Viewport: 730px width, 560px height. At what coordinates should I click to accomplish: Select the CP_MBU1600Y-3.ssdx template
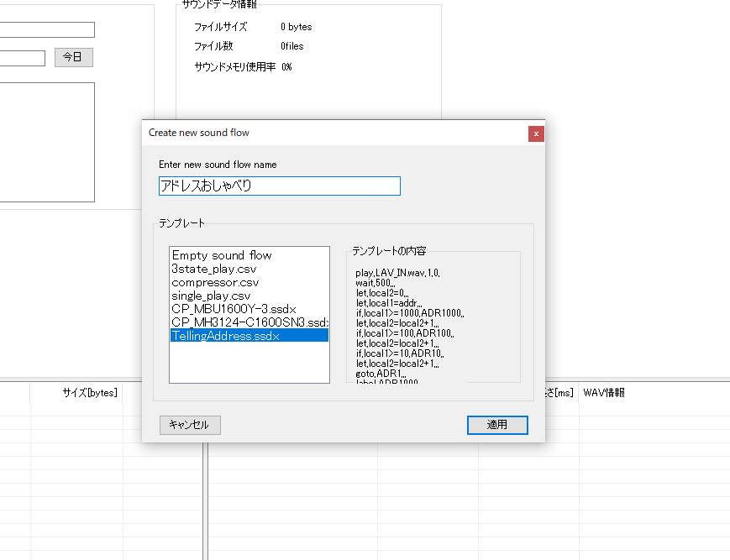(x=234, y=309)
